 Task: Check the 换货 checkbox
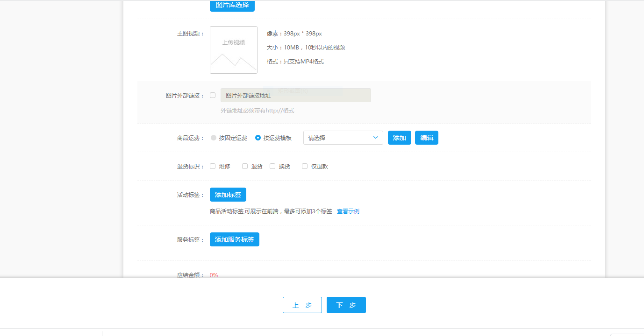click(x=272, y=166)
